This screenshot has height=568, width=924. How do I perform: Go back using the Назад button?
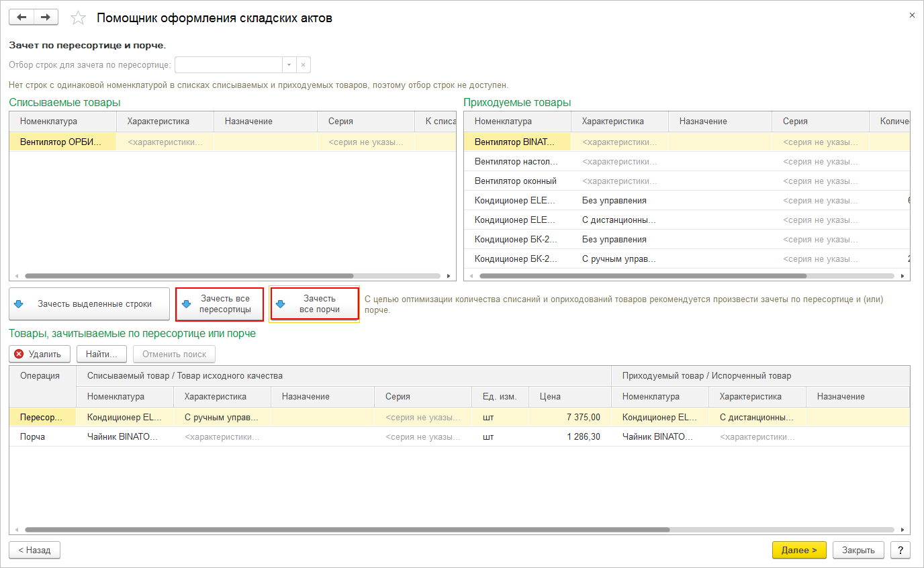tap(34, 550)
